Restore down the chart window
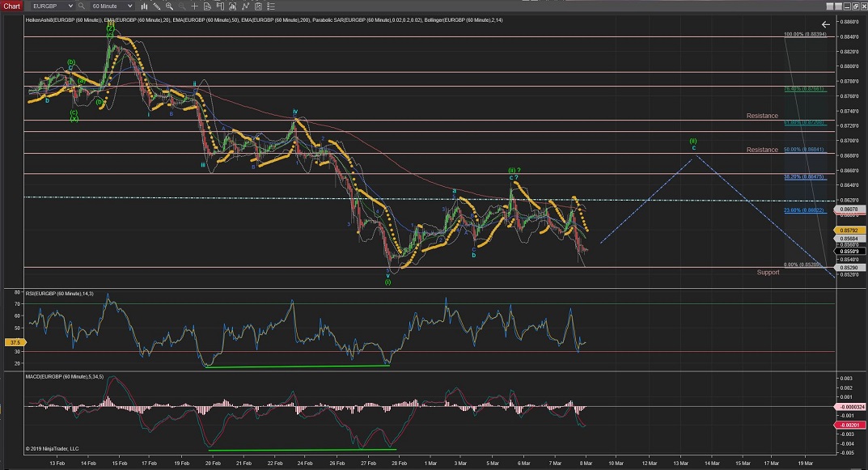868x470 pixels. pyautogui.click(x=855, y=6)
